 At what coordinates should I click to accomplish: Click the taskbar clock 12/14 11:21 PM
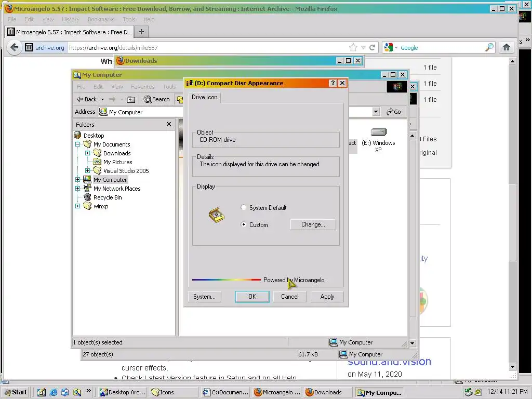[507, 392]
